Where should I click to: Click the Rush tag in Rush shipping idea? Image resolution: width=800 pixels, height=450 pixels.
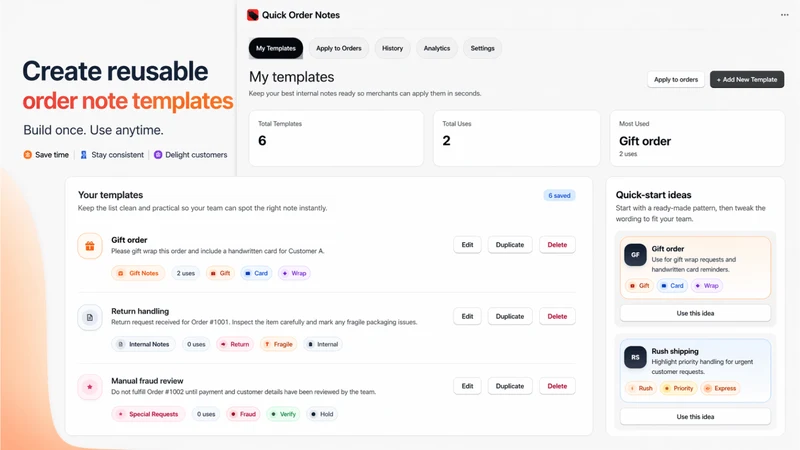click(641, 388)
